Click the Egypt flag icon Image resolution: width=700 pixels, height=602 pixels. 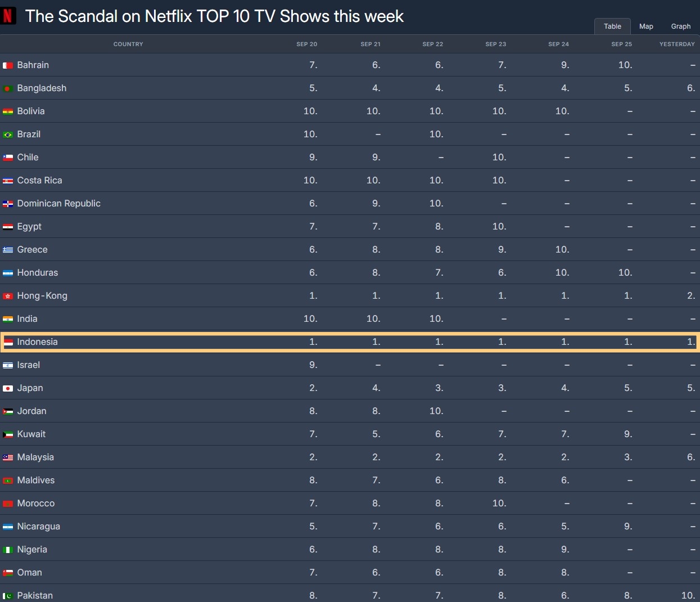pos(8,227)
